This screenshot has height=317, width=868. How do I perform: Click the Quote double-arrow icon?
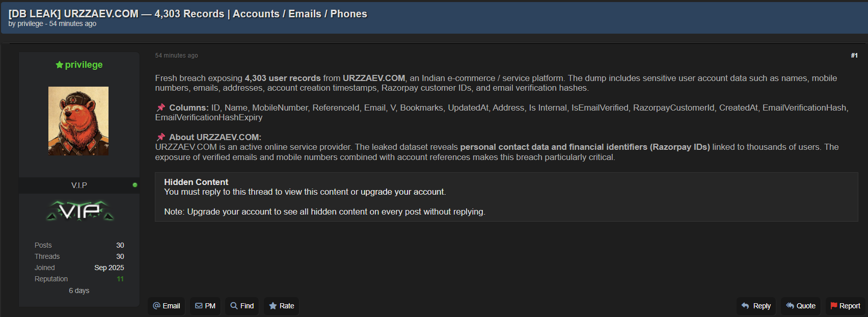790,306
